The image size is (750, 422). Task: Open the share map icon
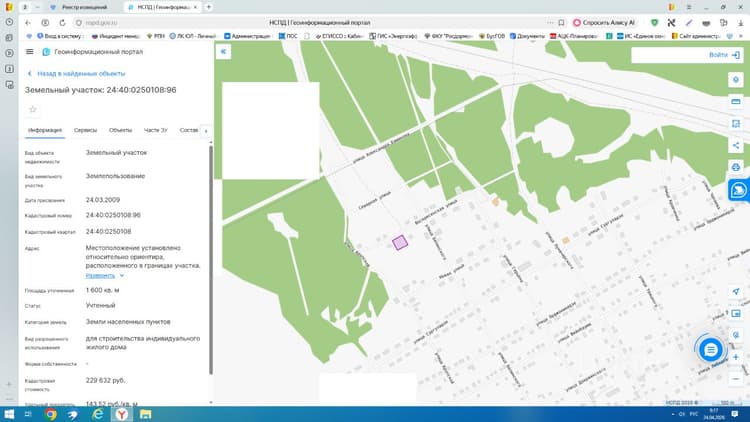coord(736,145)
